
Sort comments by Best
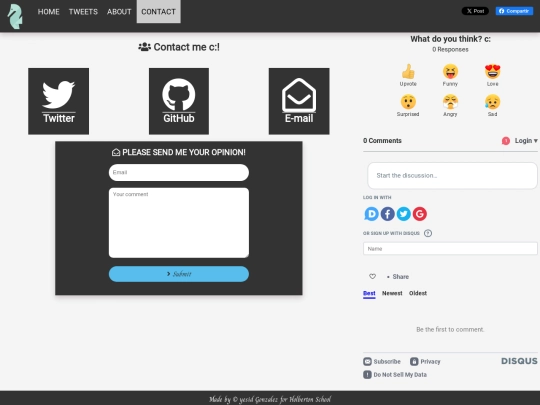[x=369, y=293]
